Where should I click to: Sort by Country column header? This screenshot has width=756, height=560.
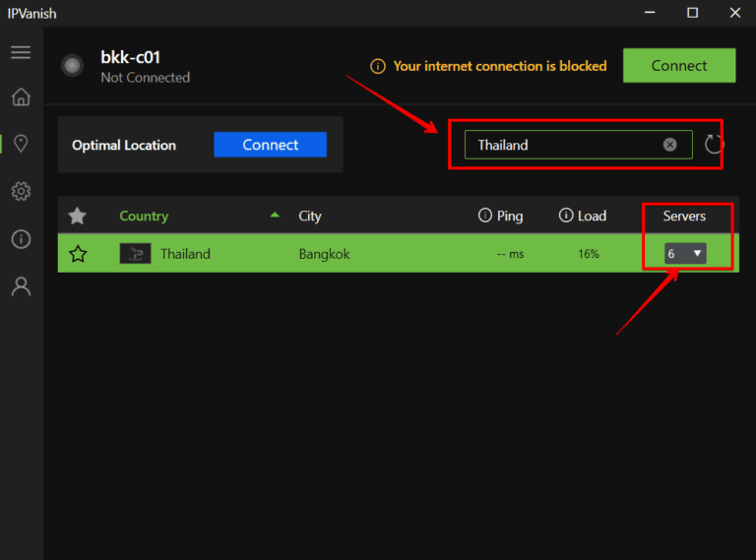(144, 216)
